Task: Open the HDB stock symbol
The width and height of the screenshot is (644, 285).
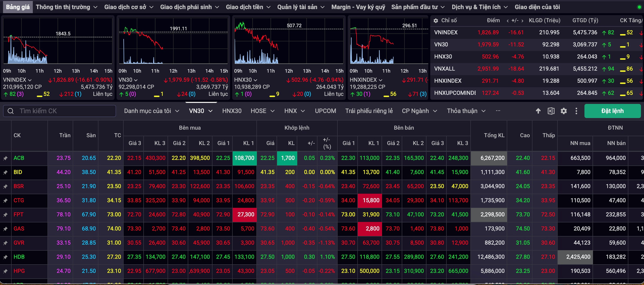Action: [19, 257]
